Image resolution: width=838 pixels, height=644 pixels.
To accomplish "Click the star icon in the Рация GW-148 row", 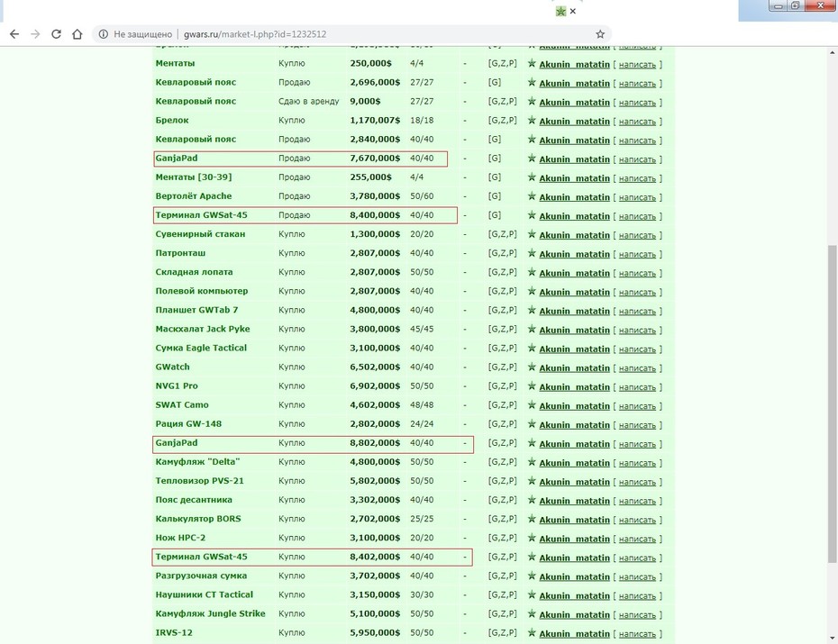I will coord(532,423).
